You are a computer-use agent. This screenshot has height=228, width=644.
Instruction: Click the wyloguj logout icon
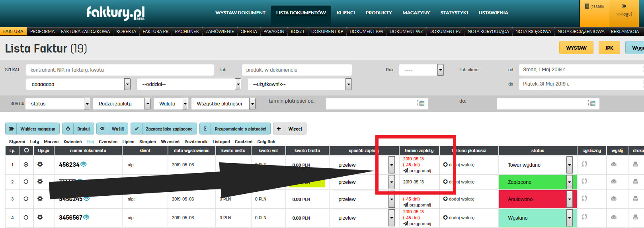pyautogui.click(x=624, y=6)
